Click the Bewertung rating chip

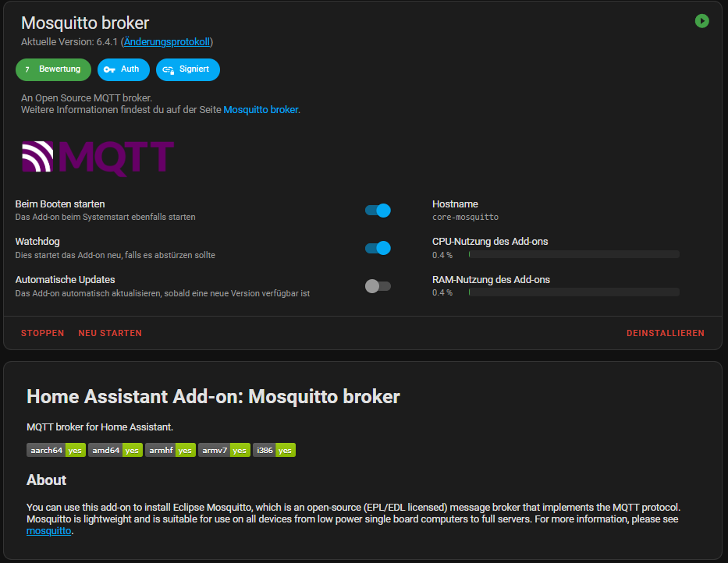tap(53, 69)
